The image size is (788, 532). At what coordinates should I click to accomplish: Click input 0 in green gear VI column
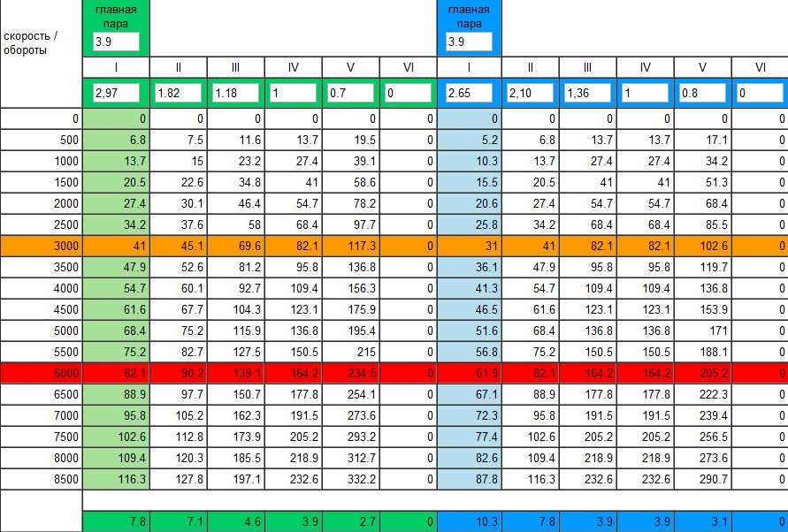(x=408, y=93)
